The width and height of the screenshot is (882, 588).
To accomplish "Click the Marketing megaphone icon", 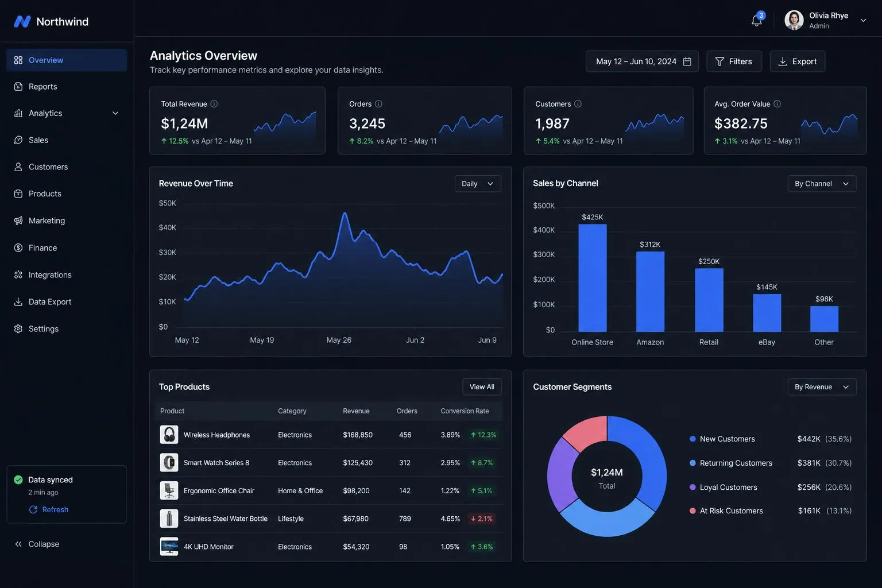I will 18,220.
